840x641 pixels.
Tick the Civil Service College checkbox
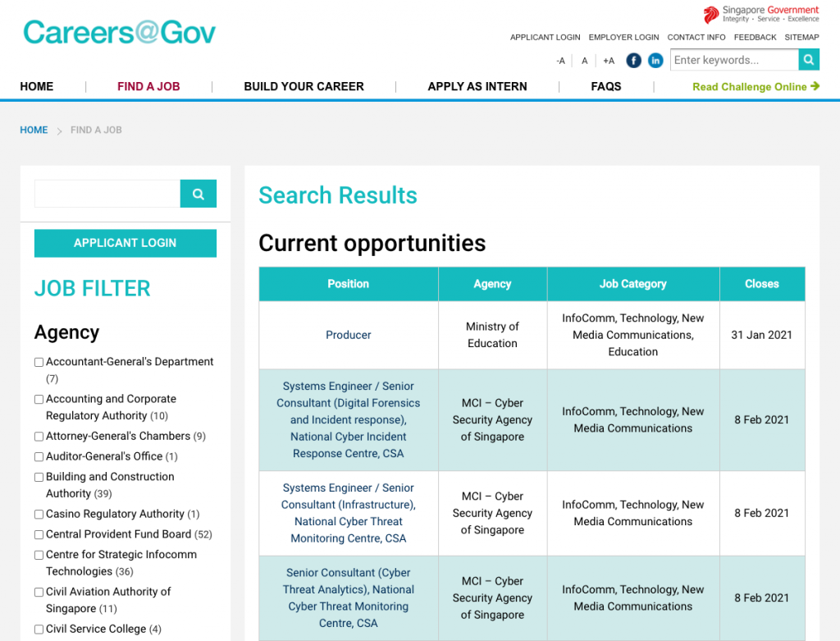[39, 629]
